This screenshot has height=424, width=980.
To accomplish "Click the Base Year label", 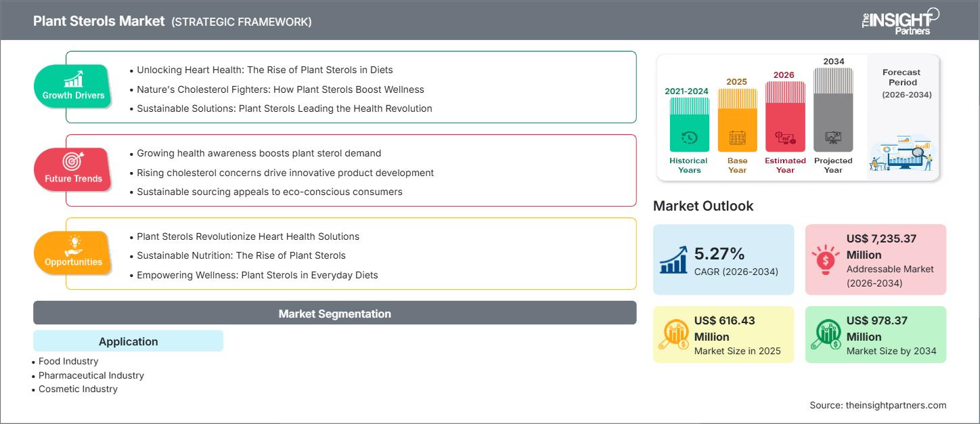I will point(737,165).
